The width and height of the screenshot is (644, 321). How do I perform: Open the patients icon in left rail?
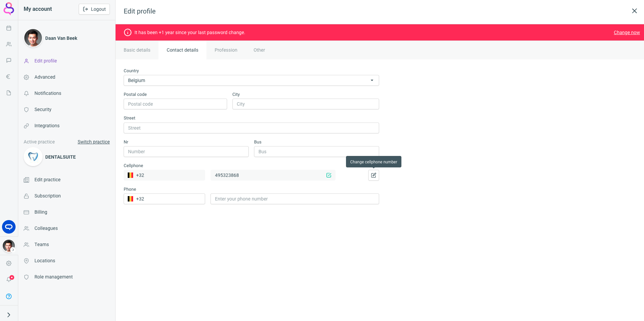9,44
